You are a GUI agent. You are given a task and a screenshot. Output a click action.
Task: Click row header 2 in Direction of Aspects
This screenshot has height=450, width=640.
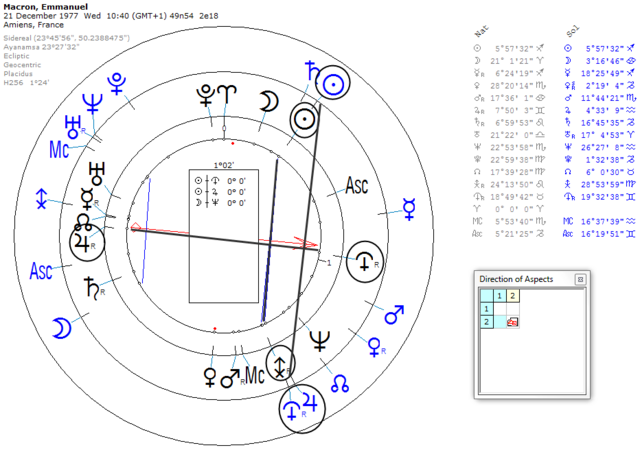487,322
